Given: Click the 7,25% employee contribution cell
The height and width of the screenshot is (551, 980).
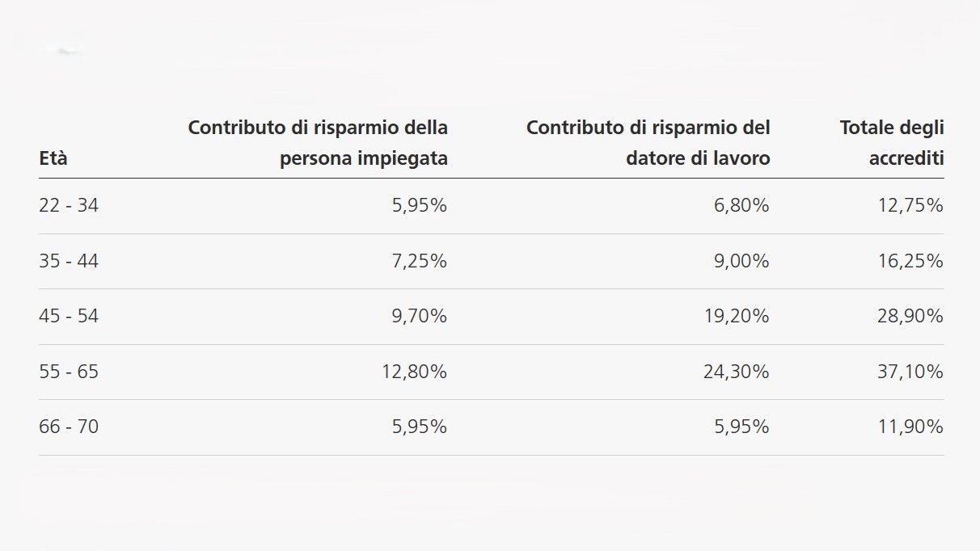Looking at the screenshot, I should click(419, 262).
